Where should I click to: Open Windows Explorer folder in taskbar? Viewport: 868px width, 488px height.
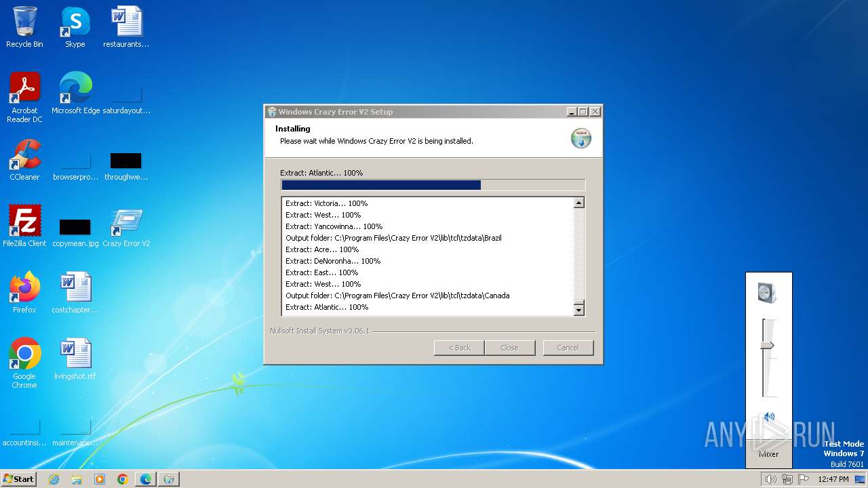(x=77, y=479)
